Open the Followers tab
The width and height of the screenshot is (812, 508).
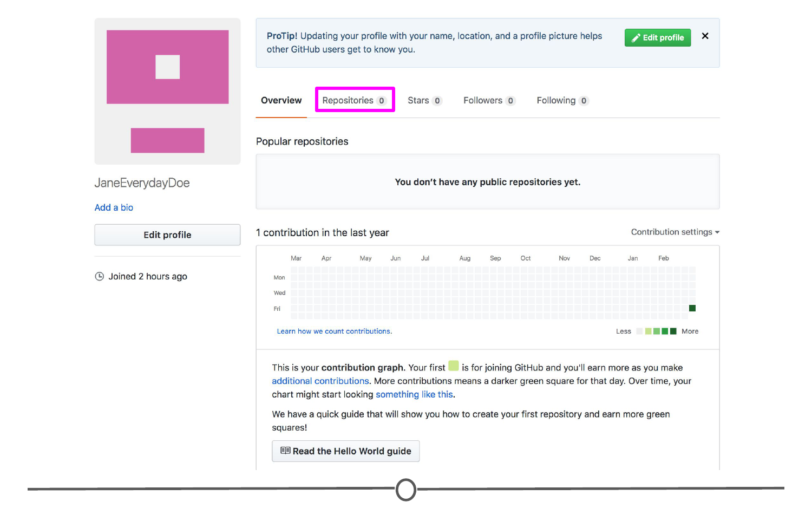pos(489,101)
